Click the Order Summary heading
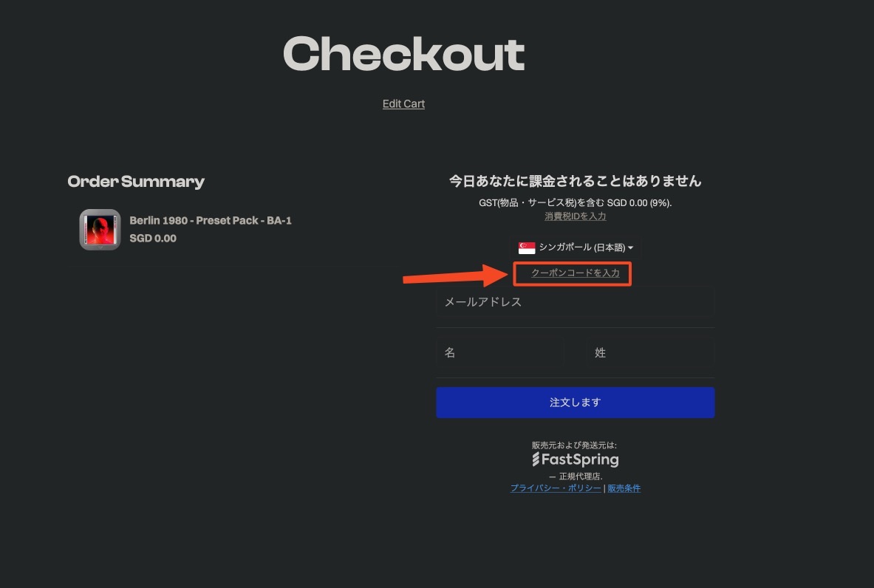This screenshot has width=874, height=588. tap(136, 182)
